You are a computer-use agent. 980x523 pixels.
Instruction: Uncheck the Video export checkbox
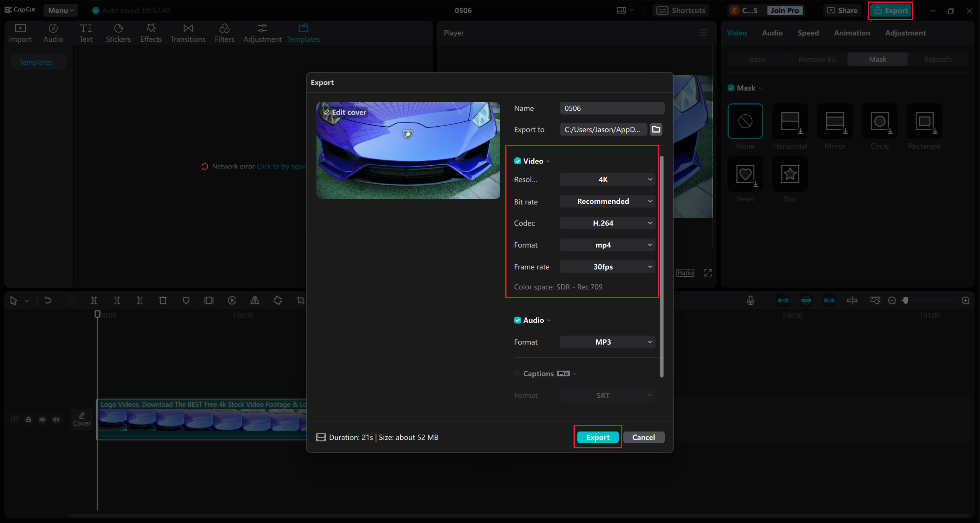[518, 161]
